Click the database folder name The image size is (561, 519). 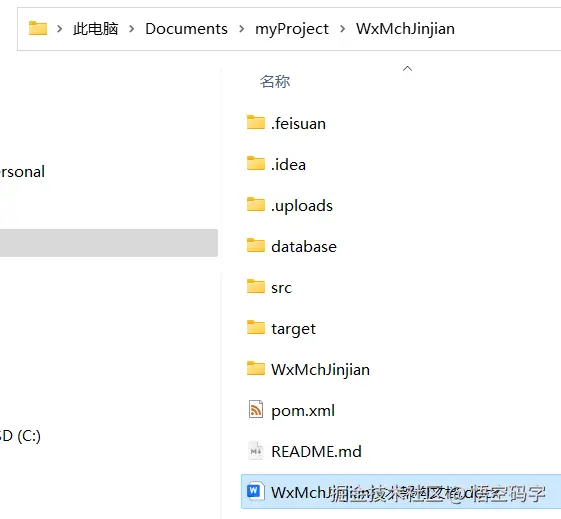(x=304, y=246)
